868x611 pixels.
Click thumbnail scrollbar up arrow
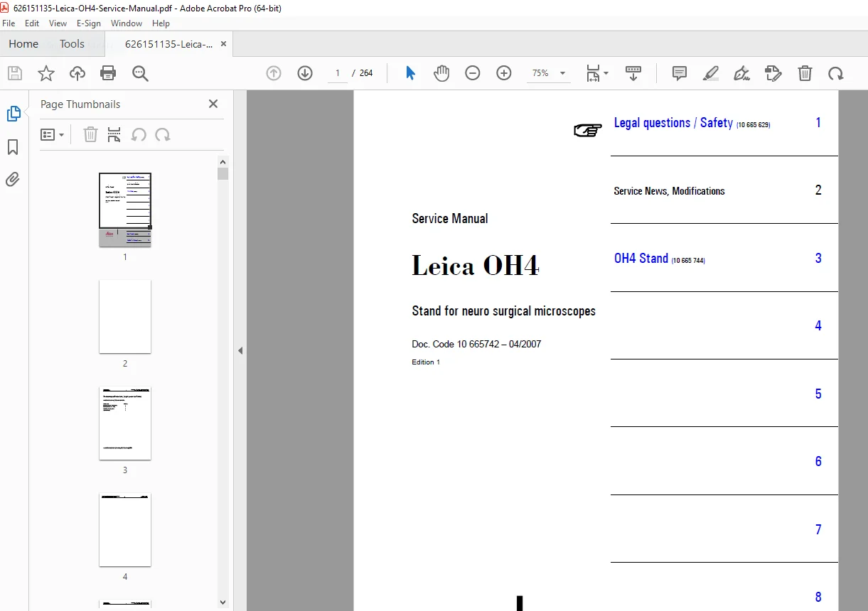pos(223,162)
